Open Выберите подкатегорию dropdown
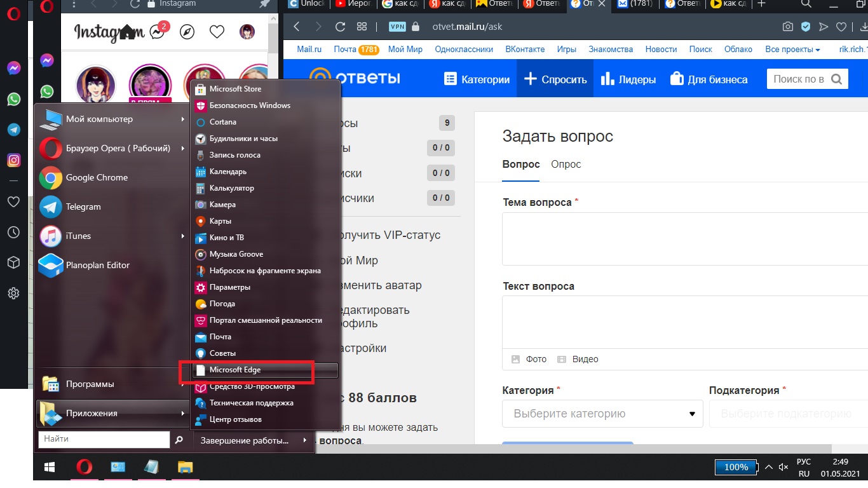This screenshot has height=488, width=868. [789, 414]
